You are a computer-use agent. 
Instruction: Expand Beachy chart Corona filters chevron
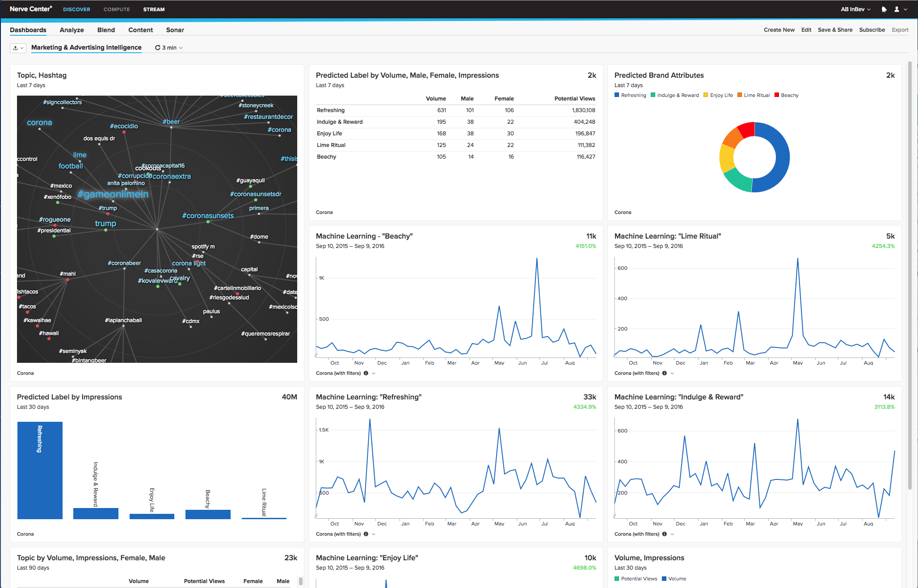tap(374, 373)
